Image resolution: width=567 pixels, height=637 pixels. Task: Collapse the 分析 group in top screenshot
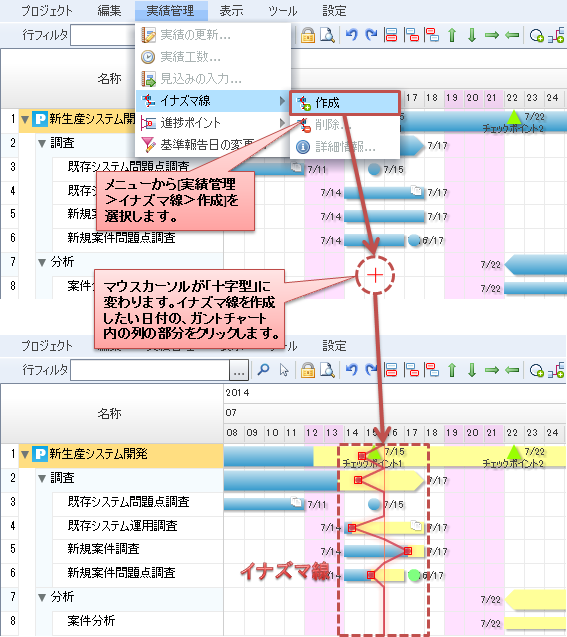(x=41, y=262)
